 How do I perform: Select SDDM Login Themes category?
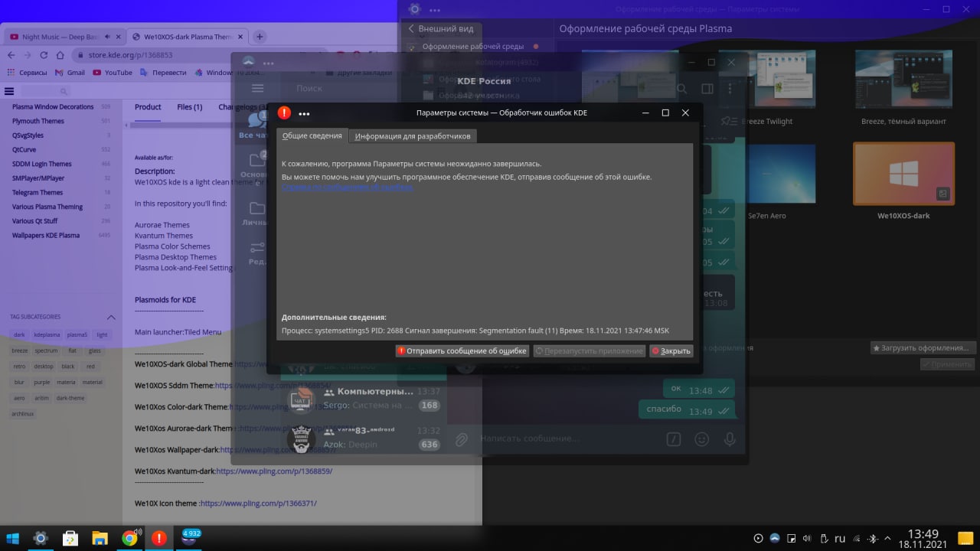point(41,164)
